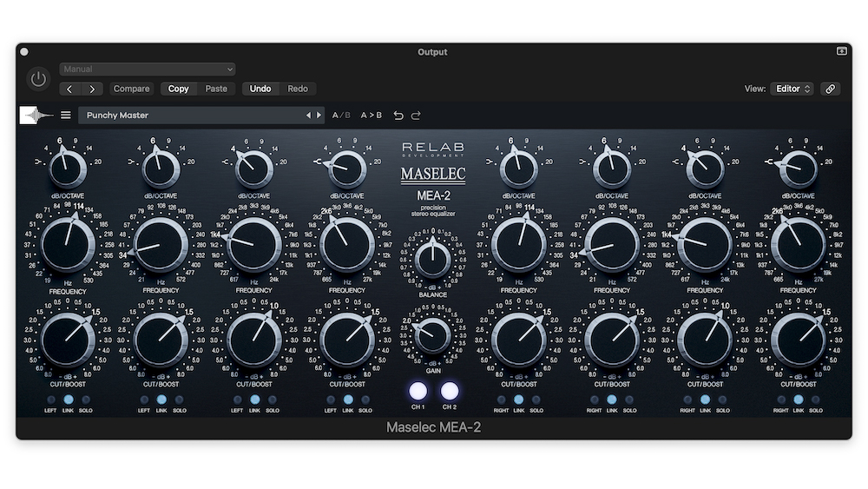The image size is (868, 489).
Task: Click the dB/OCTAVE knob above left-channel 1k4
Action: 254,169
